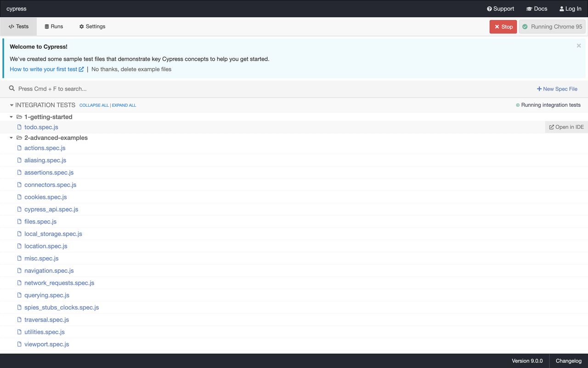The image size is (588, 368).
Task: Open network_requests.spec.js
Action: click(x=59, y=283)
